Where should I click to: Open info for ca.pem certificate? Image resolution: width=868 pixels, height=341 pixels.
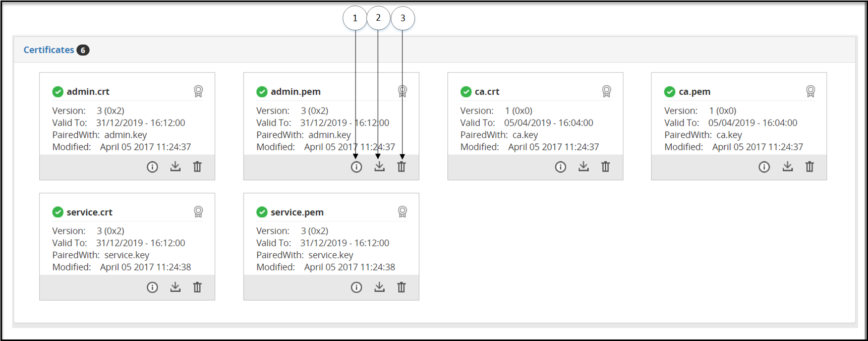coord(764,167)
